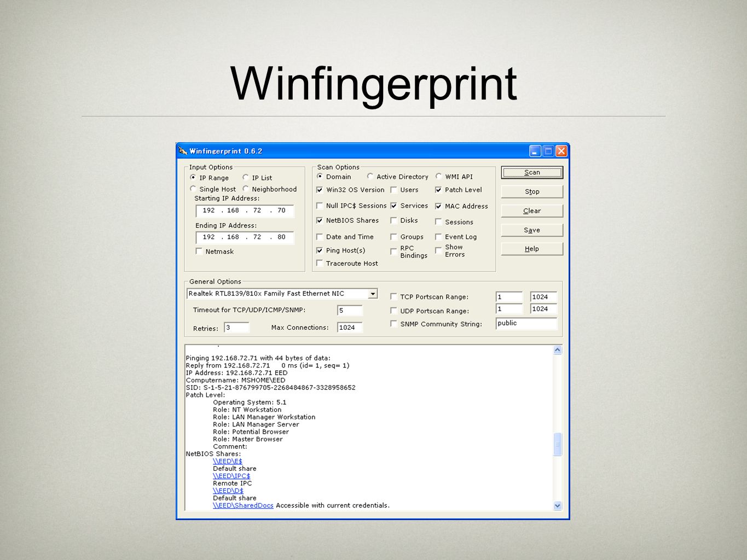Enable Null IPC$ Sessions
Screen dimensions: 747x560
pos(320,206)
